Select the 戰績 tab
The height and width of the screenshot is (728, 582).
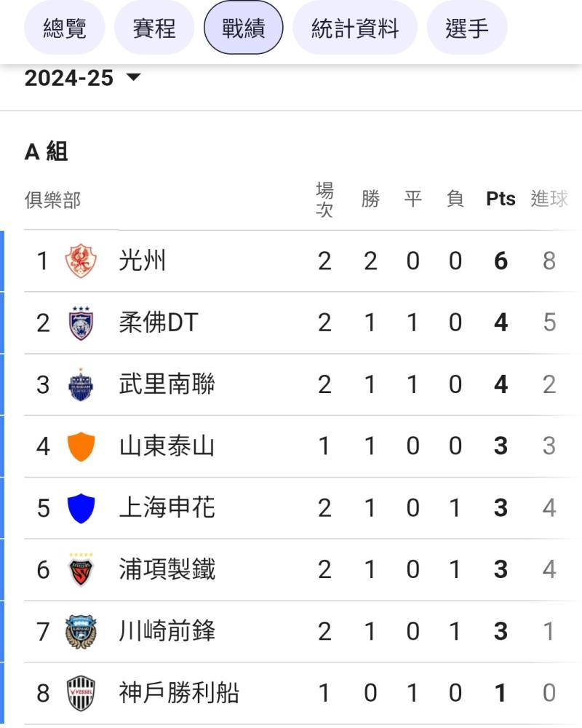[x=243, y=28]
